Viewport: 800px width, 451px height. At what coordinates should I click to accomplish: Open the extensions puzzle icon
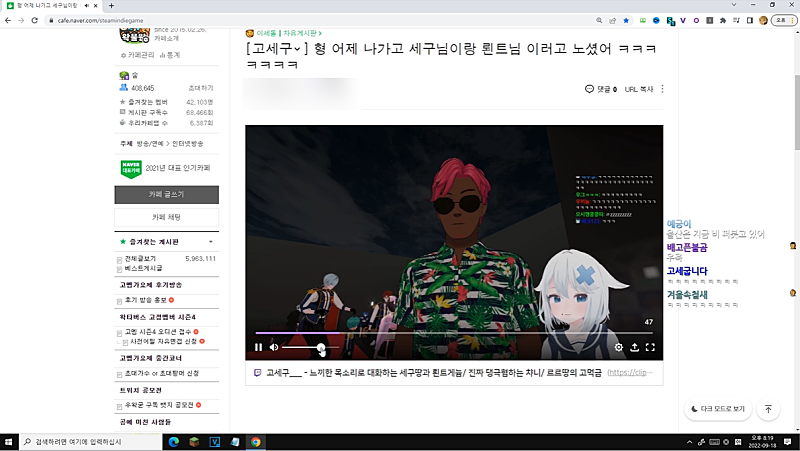[x=723, y=20]
